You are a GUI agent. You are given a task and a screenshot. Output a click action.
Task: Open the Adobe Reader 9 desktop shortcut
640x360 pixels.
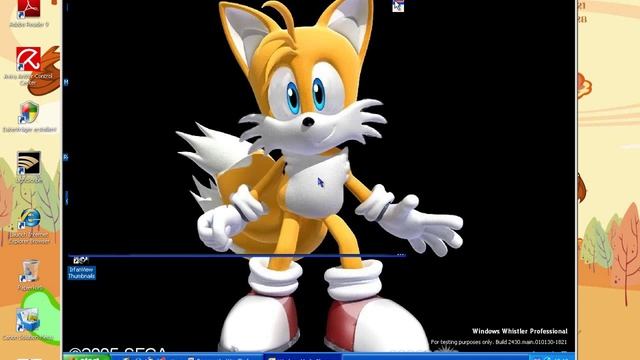28,12
